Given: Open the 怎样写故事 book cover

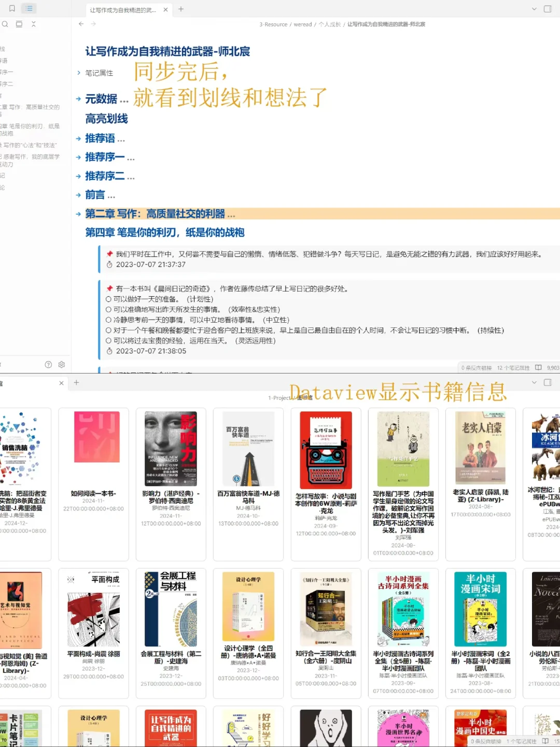Looking at the screenshot, I should [x=326, y=450].
